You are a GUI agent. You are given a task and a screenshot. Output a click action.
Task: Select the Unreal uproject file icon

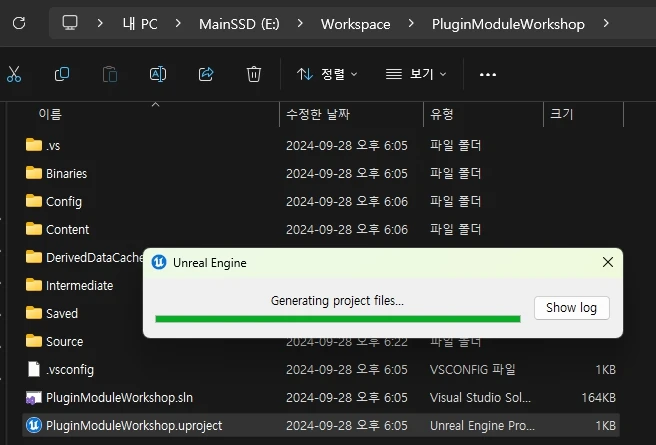click(34, 425)
